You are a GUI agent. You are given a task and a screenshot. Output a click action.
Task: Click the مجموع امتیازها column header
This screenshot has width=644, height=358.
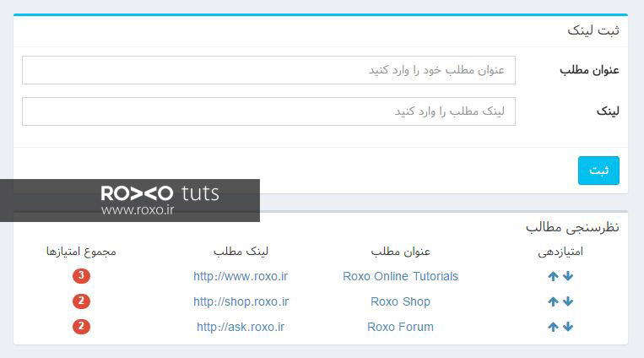tap(81, 252)
